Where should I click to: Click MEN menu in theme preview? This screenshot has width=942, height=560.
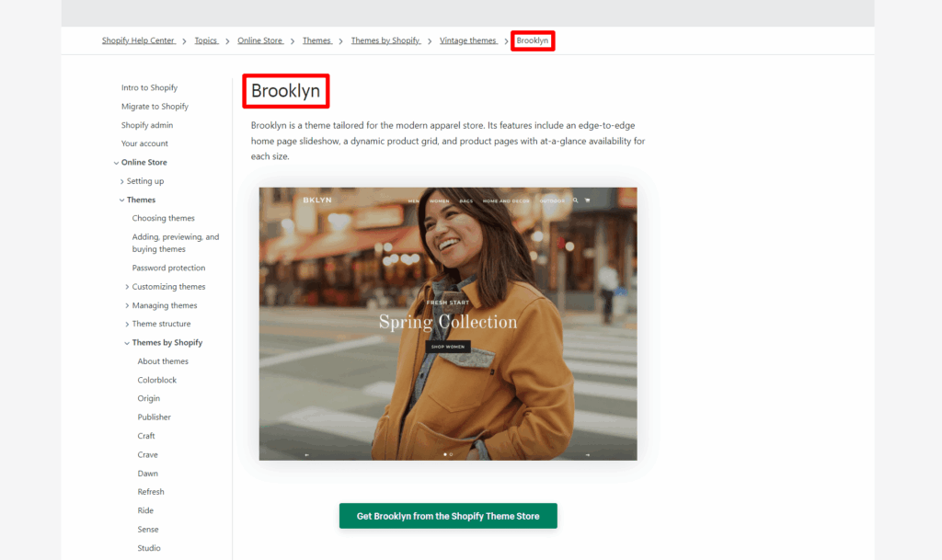click(x=414, y=201)
